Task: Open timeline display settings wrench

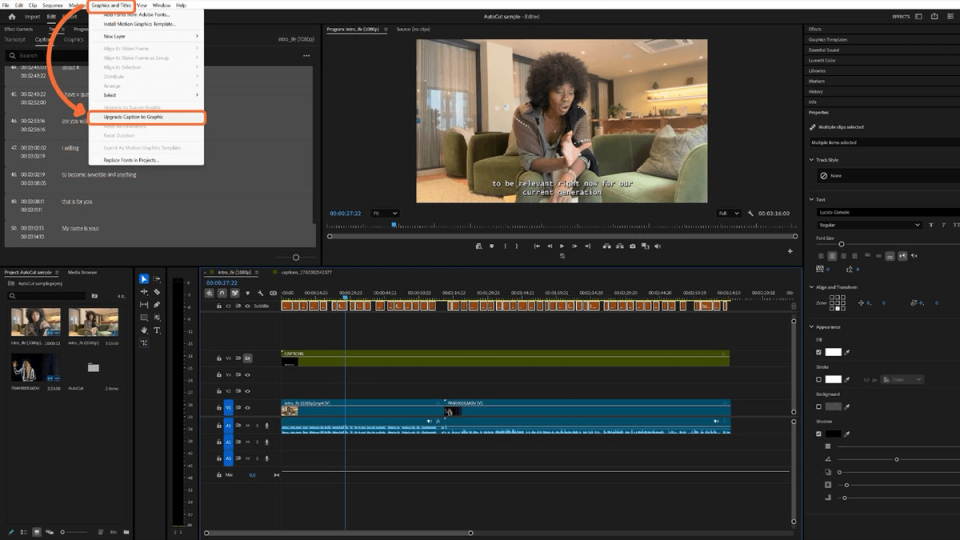Action: [x=260, y=293]
